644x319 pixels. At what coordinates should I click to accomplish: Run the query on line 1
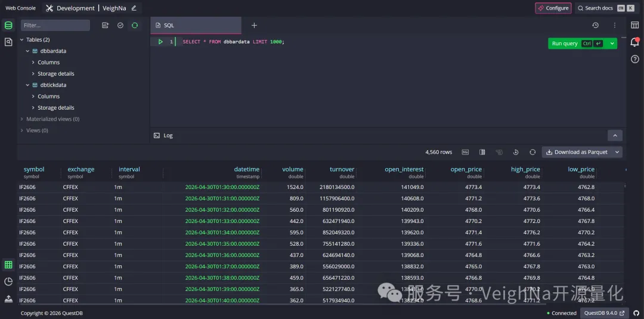coord(160,42)
